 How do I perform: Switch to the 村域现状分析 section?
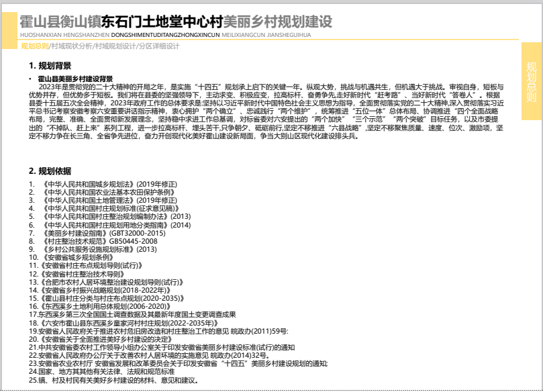pos(72,46)
